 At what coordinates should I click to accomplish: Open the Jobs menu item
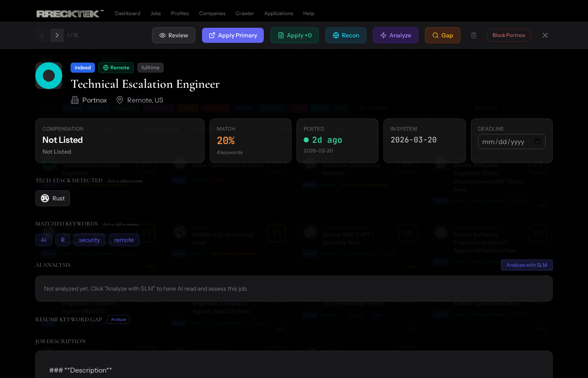[155, 13]
